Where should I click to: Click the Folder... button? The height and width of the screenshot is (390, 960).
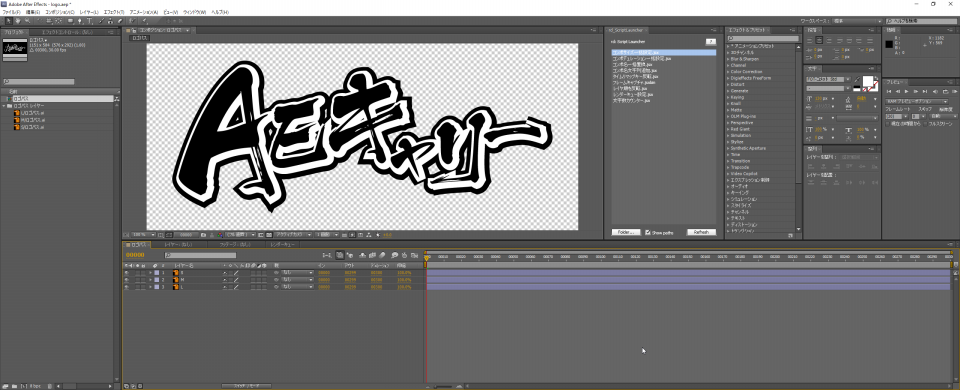[x=625, y=233]
